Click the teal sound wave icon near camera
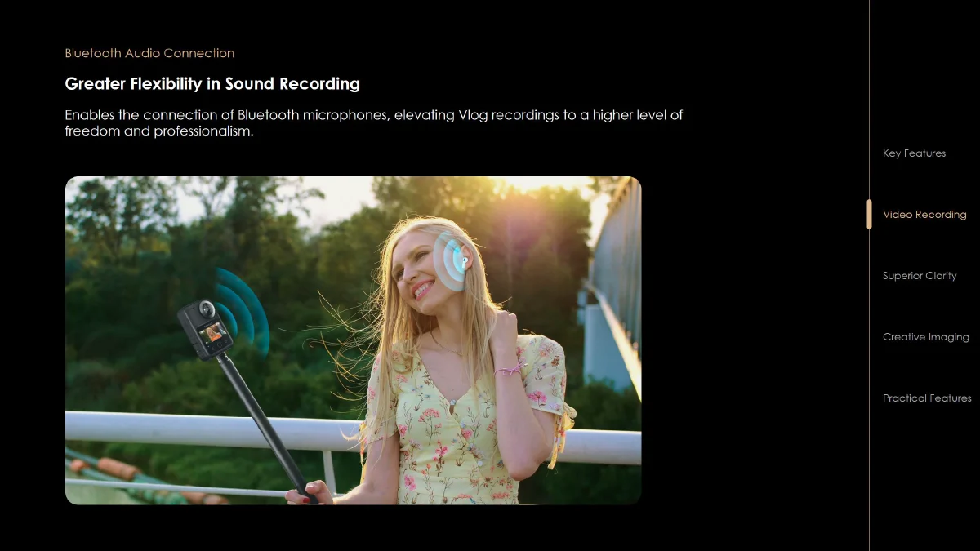Screen dimensions: 980x551 coord(243,310)
